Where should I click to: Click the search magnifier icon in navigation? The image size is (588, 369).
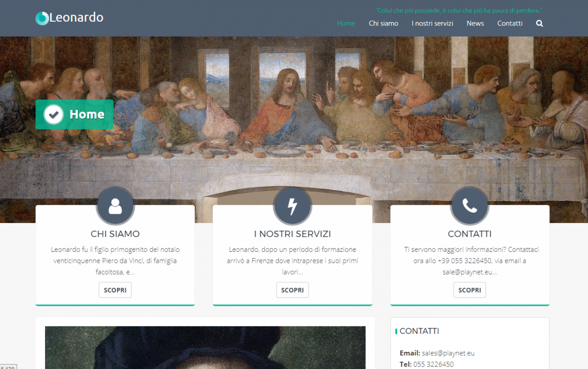539,23
